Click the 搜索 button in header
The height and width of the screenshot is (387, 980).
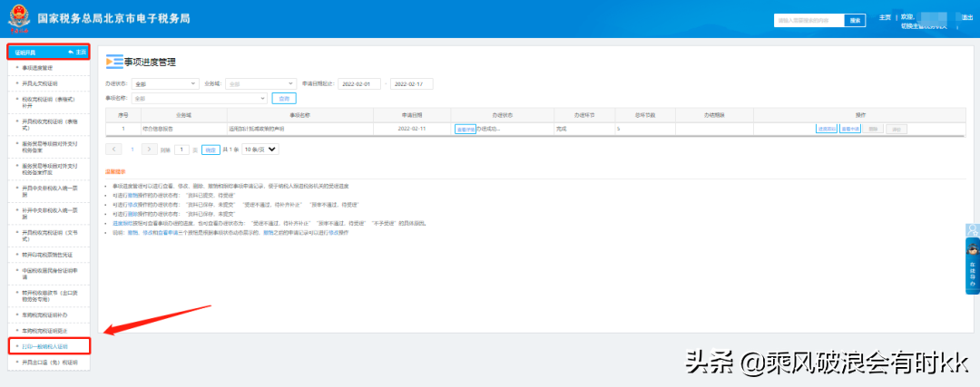pos(855,20)
